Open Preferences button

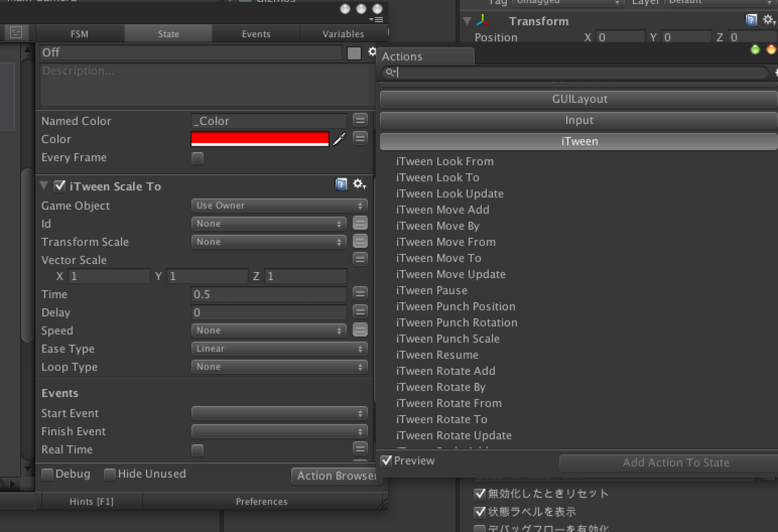[262, 501]
